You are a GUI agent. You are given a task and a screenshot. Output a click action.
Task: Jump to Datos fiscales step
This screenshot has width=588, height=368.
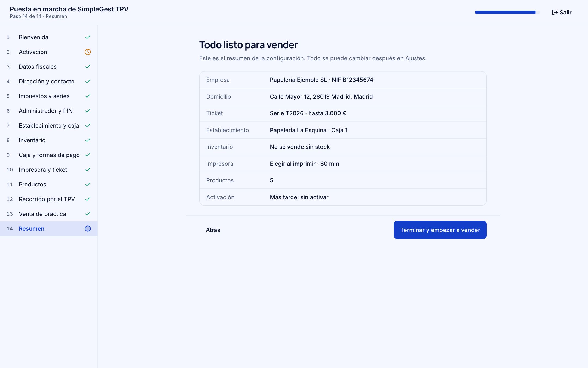(x=49, y=67)
